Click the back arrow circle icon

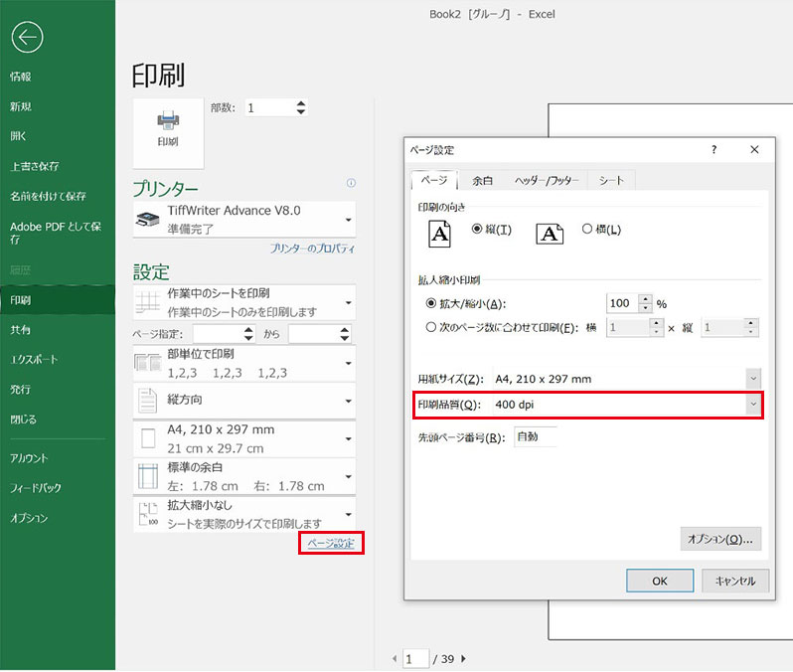click(27, 38)
